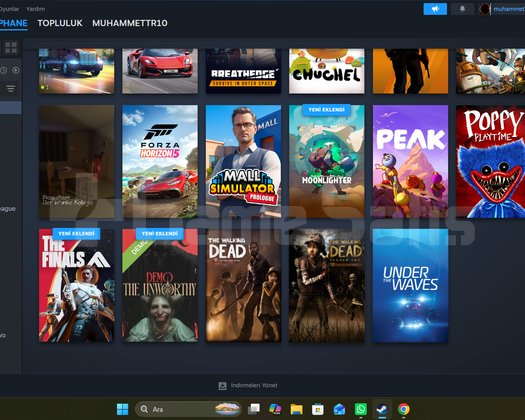Open Poppy Playtime cover

(x=491, y=161)
